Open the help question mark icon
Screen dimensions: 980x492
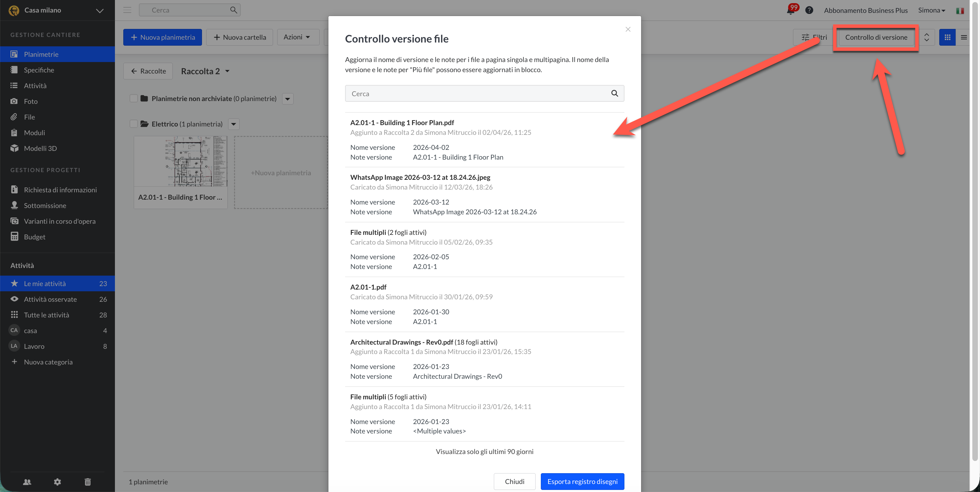coord(809,10)
